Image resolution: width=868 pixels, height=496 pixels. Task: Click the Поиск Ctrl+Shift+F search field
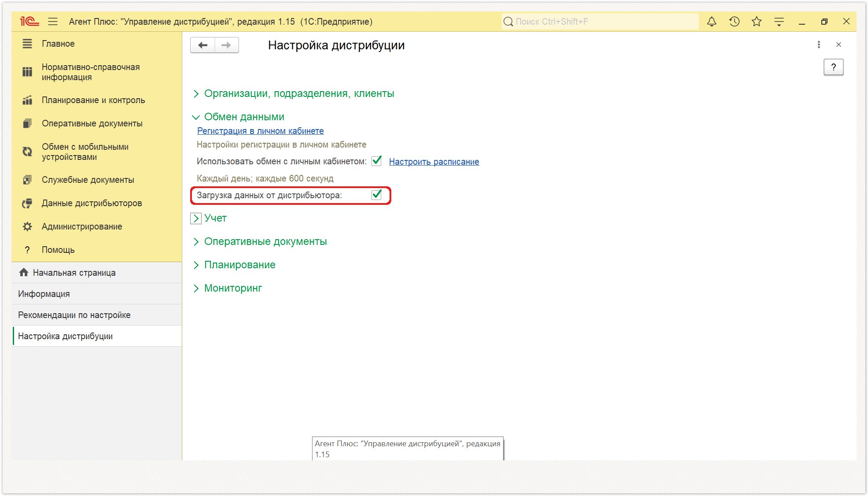[x=600, y=22]
